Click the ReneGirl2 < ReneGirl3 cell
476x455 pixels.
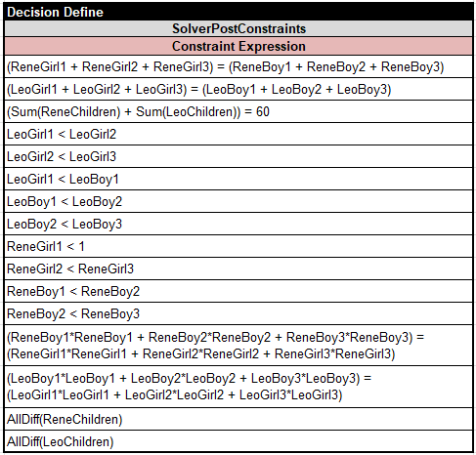point(238,269)
